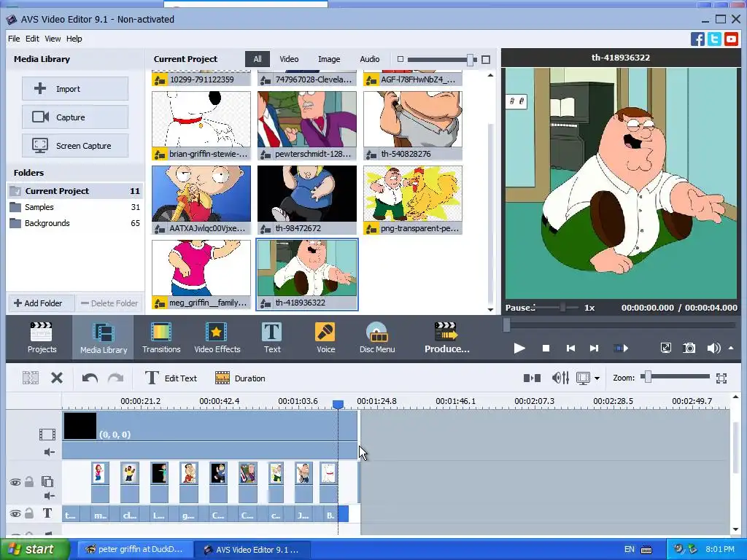The height and width of the screenshot is (560, 747).
Task: Click large thumbnails icon
Action: (x=485, y=60)
